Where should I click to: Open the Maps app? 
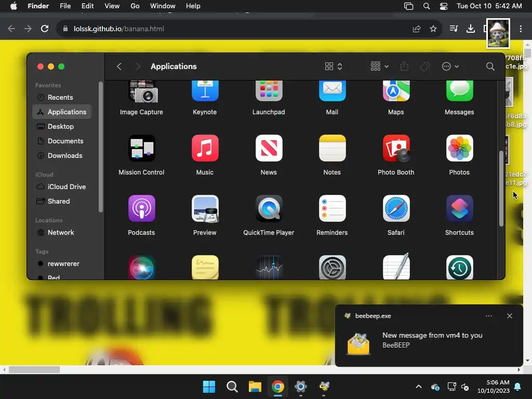point(396,91)
